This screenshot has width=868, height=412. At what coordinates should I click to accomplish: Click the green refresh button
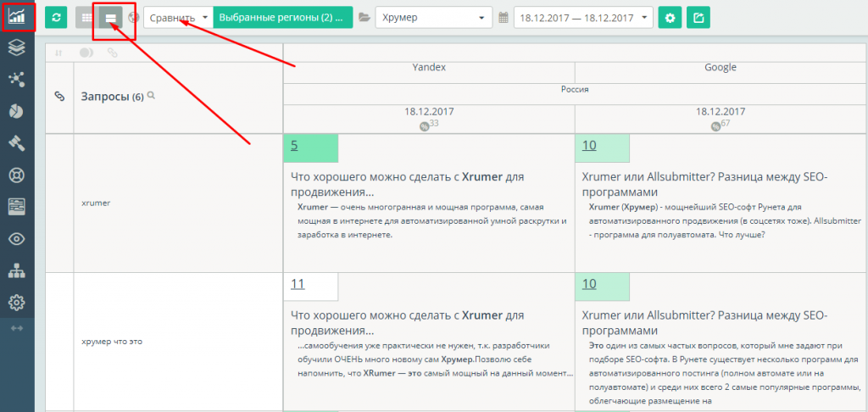56,17
